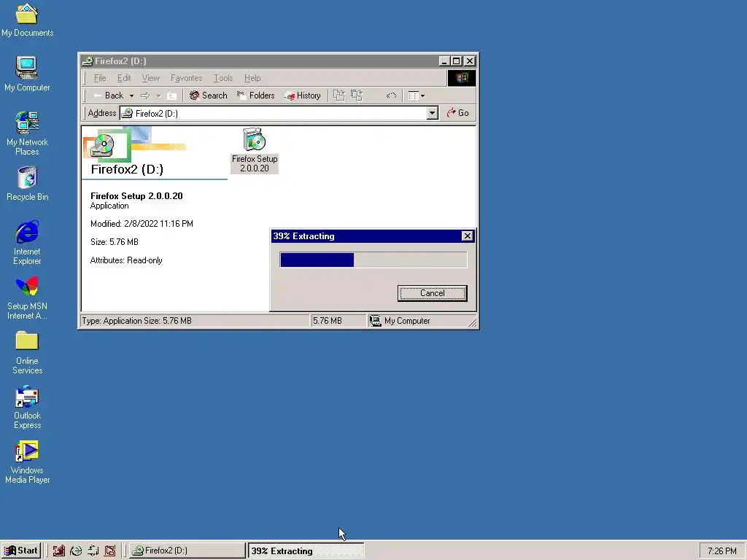Open the Help menu

point(252,78)
